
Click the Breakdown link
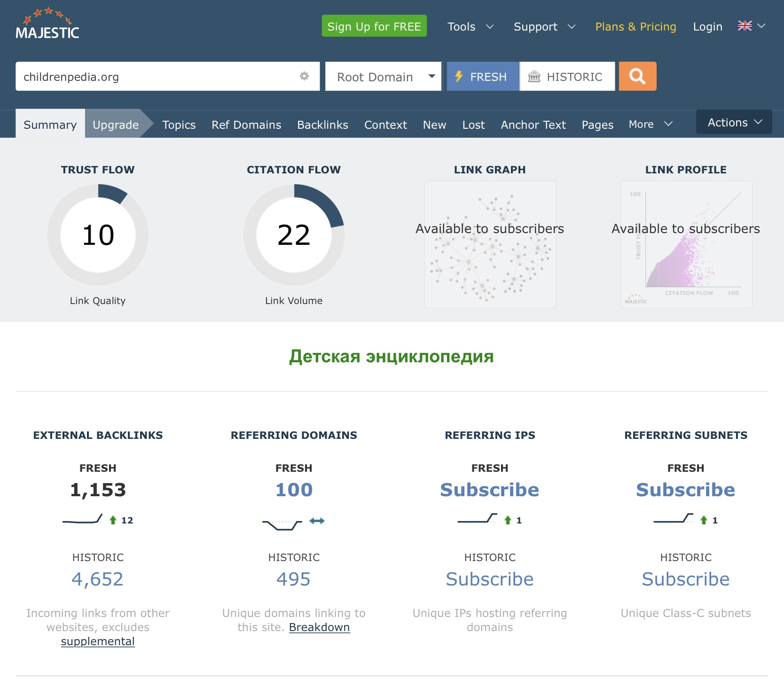pyautogui.click(x=319, y=627)
